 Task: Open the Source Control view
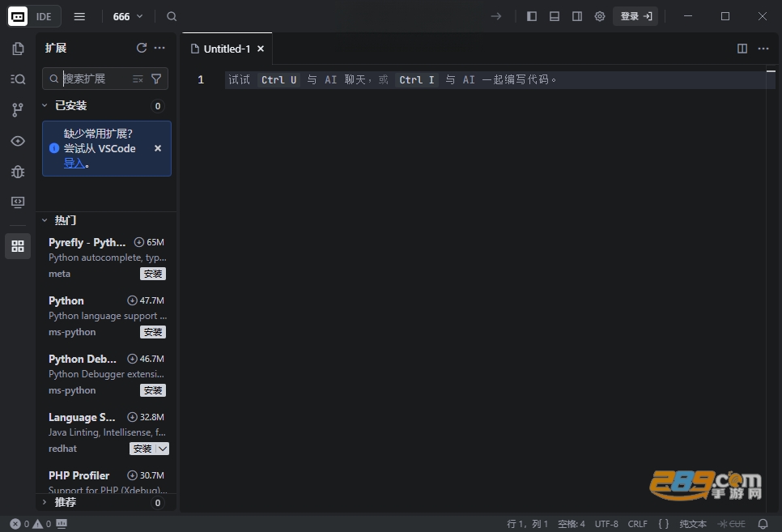click(x=18, y=110)
